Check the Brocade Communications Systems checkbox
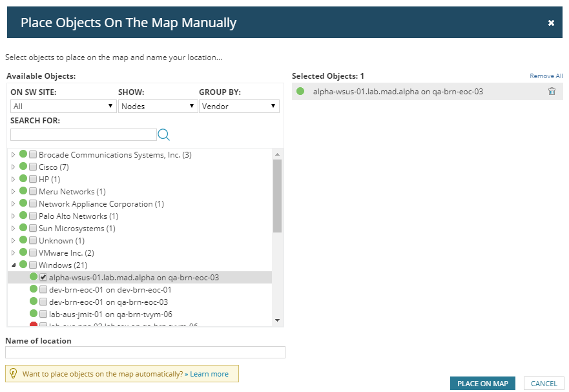This screenshot has height=392, width=569. coord(33,155)
